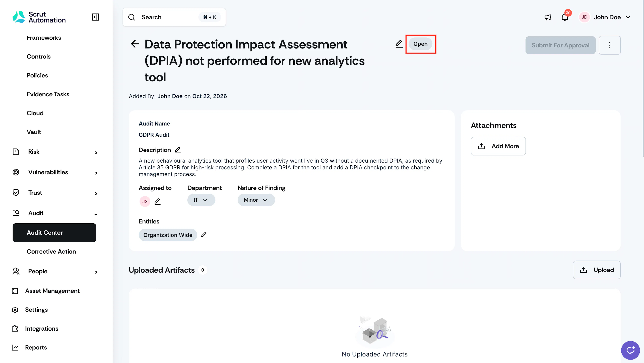Click Submit For Approval button
Image resolution: width=644 pixels, height=363 pixels.
(560, 45)
